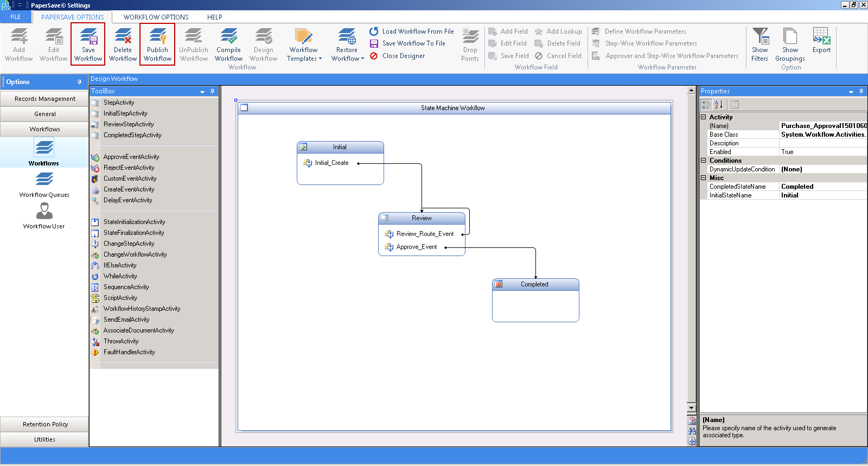The image size is (868, 466).
Task: Compile the workflow via the Compile Workflow icon
Action: point(228,44)
